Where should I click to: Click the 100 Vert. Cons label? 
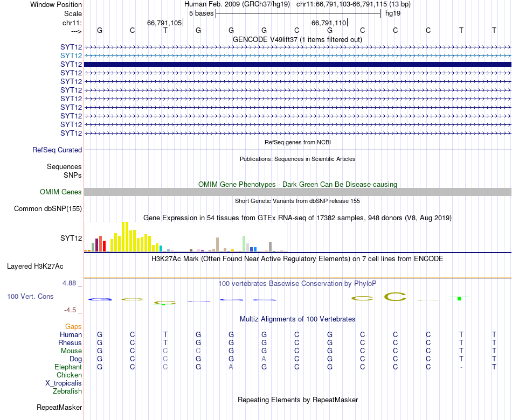[x=30, y=296]
